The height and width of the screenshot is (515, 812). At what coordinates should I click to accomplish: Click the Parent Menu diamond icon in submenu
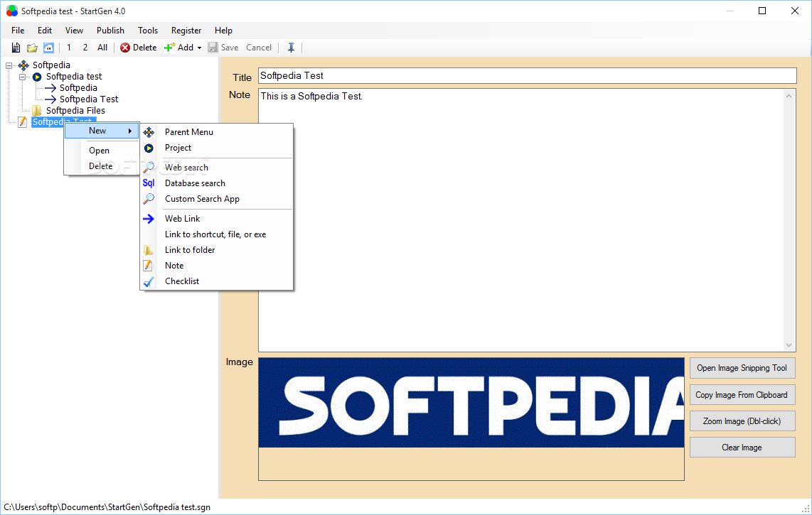click(149, 132)
